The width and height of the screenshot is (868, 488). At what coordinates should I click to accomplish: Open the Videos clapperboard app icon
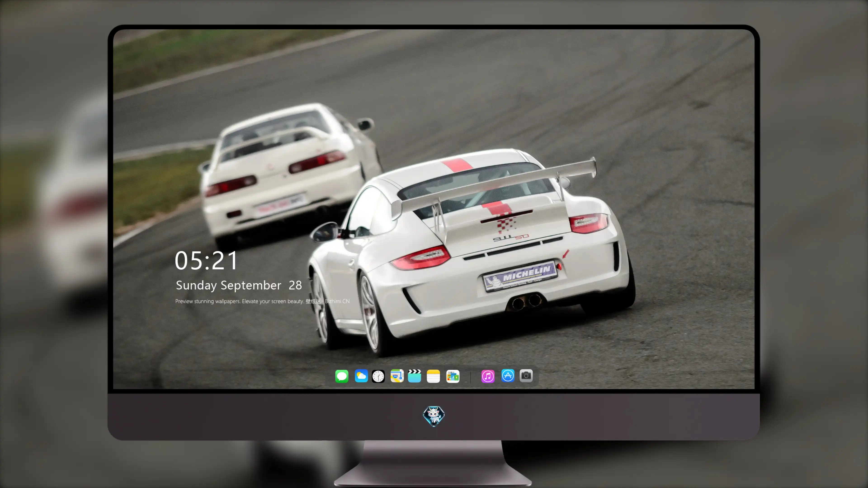coord(415,376)
